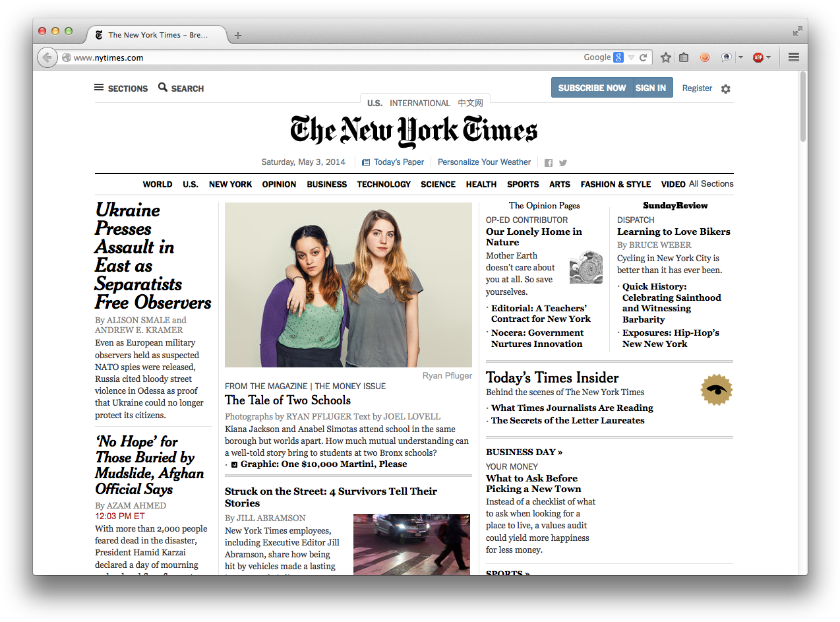Open Ukraine Presses Assault headline

153,256
